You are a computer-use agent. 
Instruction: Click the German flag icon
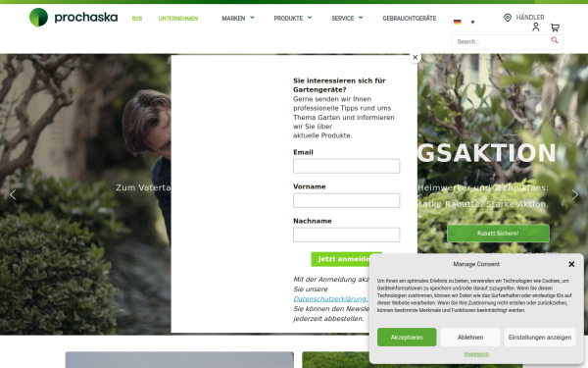[457, 23]
